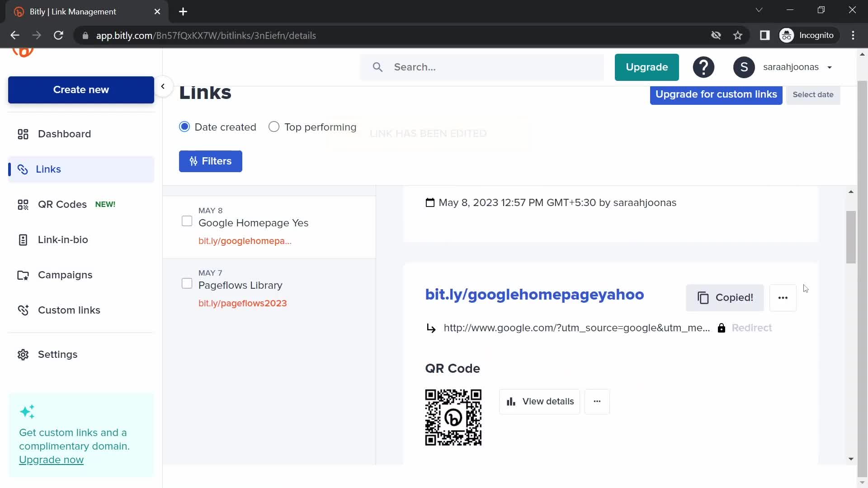Click the Redirect link

(x=751, y=328)
